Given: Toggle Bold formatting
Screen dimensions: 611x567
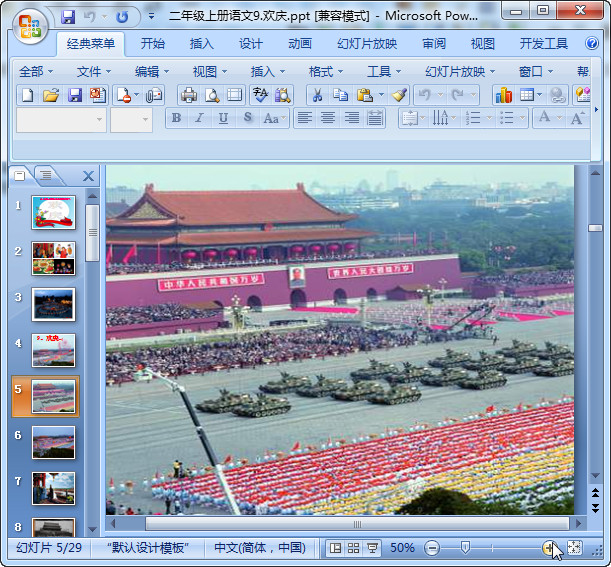Looking at the screenshot, I should [176, 118].
